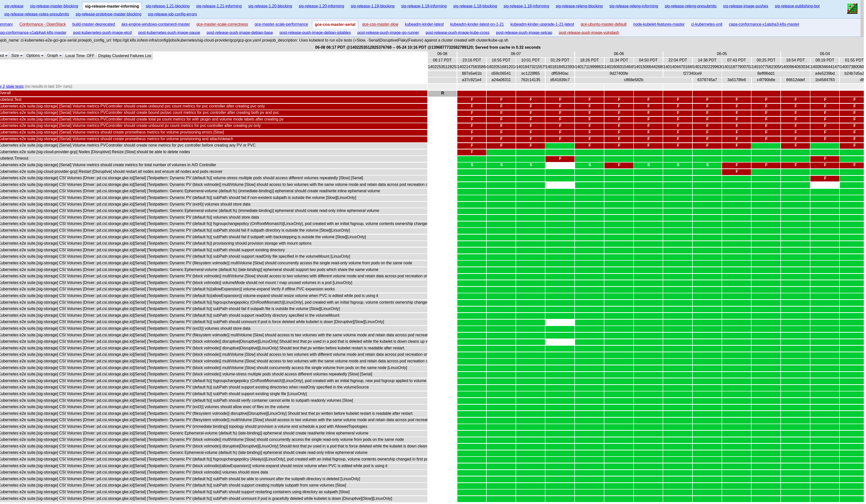Switch to sig-release-master-blocking tab
Viewport: 866px width, 504px height.
click(x=54, y=6)
